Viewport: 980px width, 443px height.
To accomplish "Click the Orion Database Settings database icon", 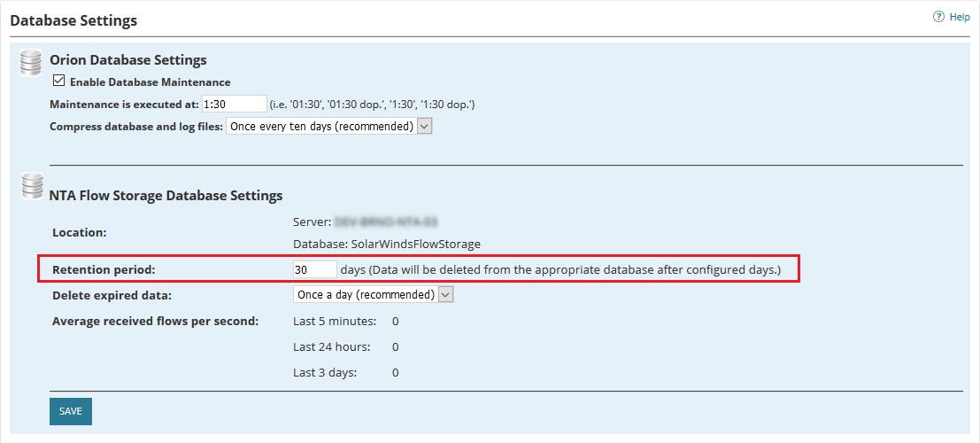I will click(x=32, y=65).
